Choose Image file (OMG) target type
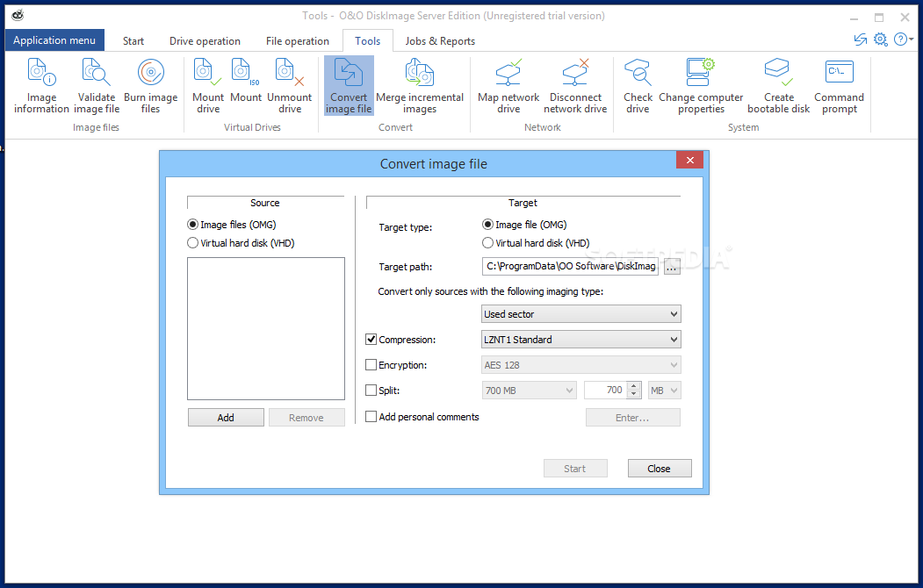This screenshot has width=923, height=588. [524, 225]
